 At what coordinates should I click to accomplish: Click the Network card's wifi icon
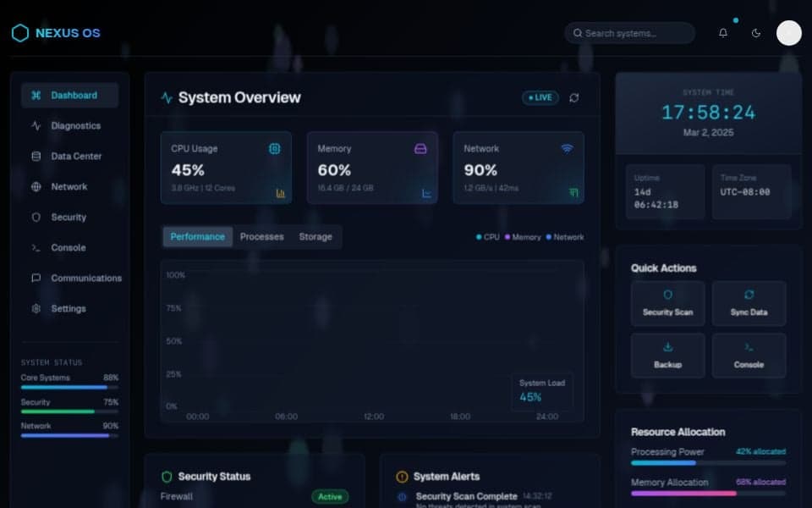coord(567,148)
